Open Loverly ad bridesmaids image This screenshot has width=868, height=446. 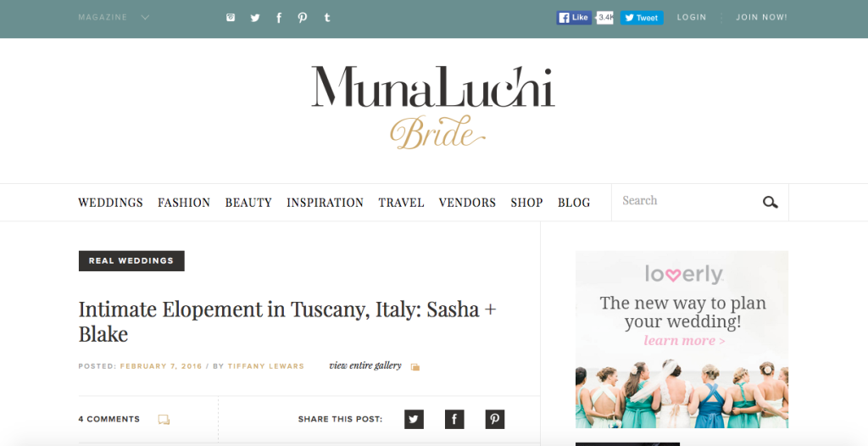pyautogui.click(x=682, y=393)
